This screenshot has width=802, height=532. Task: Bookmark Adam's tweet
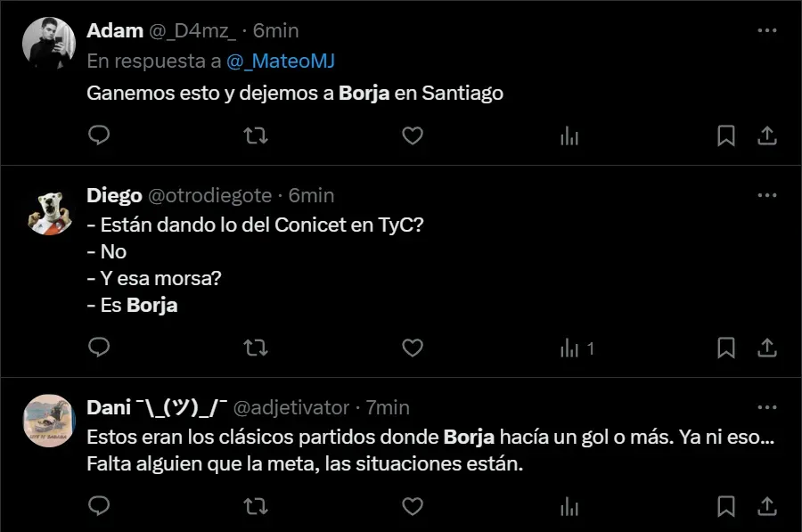tap(726, 135)
